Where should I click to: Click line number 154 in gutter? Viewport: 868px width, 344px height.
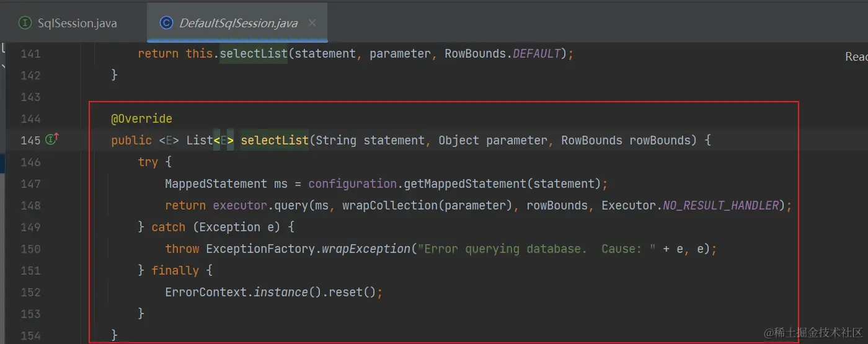pos(30,335)
